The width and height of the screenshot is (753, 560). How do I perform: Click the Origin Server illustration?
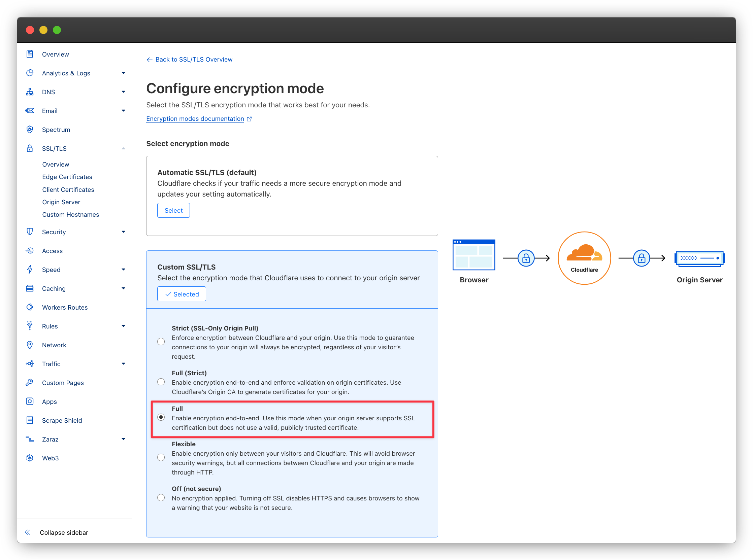(x=699, y=259)
